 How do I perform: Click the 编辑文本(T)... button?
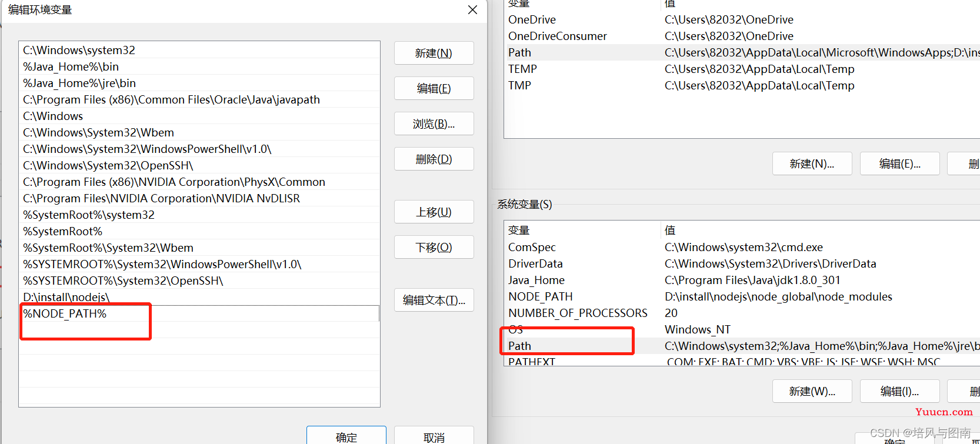434,300
